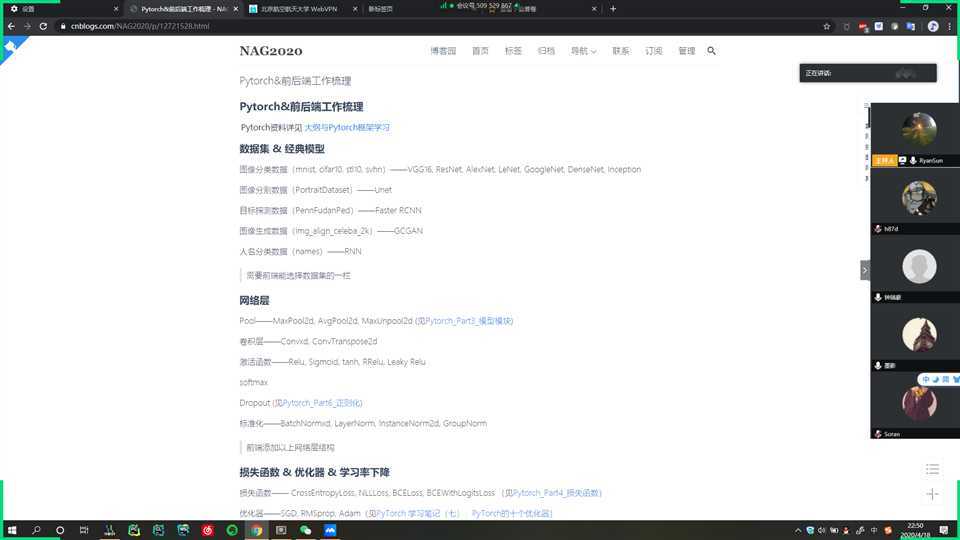The height and width of the screenshot is (540, 960).
Task: Open 归档 in the blog navigation
Action: coord(546,51)
